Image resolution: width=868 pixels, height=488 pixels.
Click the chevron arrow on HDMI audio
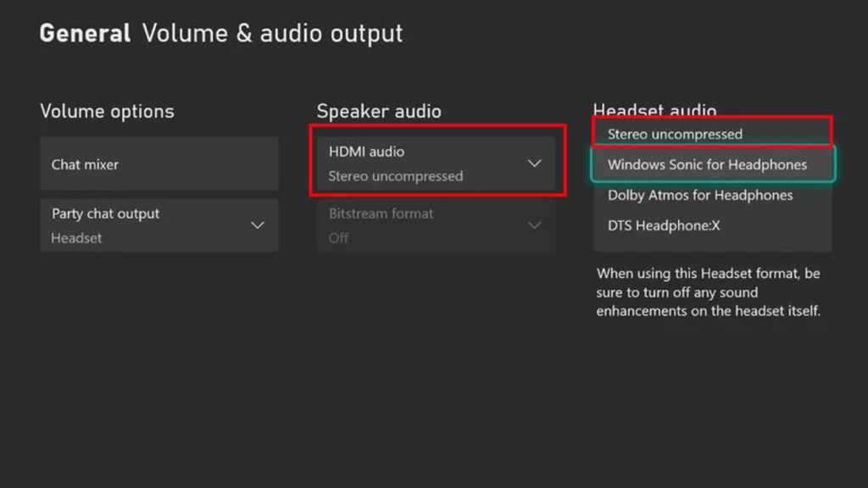[x=534, y=164]
